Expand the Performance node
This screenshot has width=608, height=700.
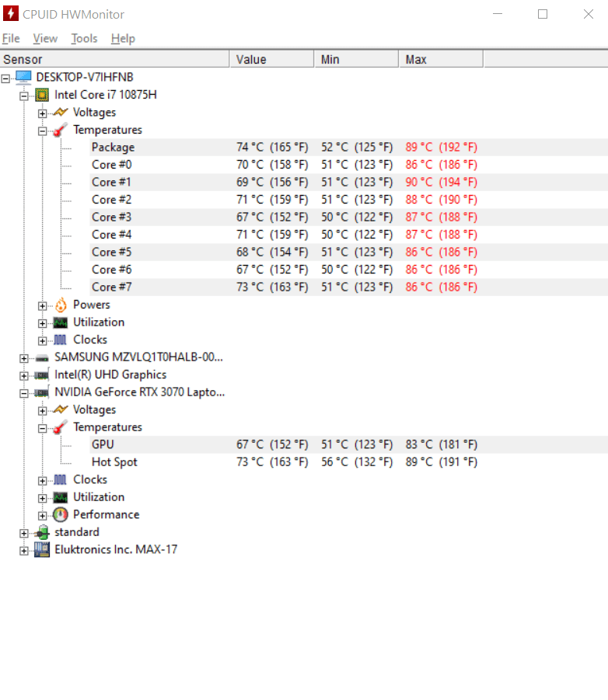point(43,516)
